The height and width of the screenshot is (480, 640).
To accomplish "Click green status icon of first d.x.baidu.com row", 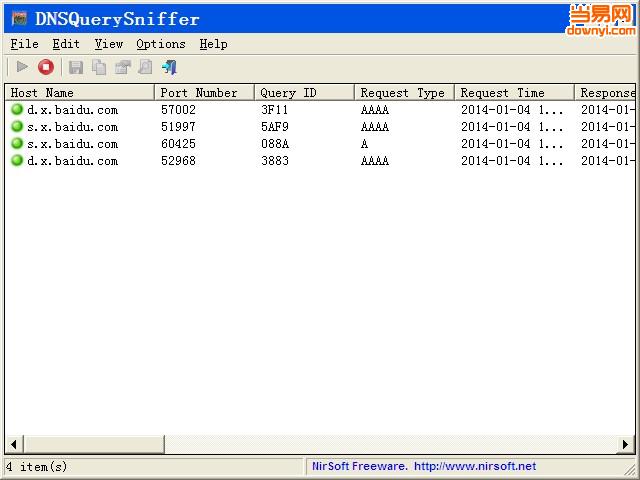I will coord(17,110).
